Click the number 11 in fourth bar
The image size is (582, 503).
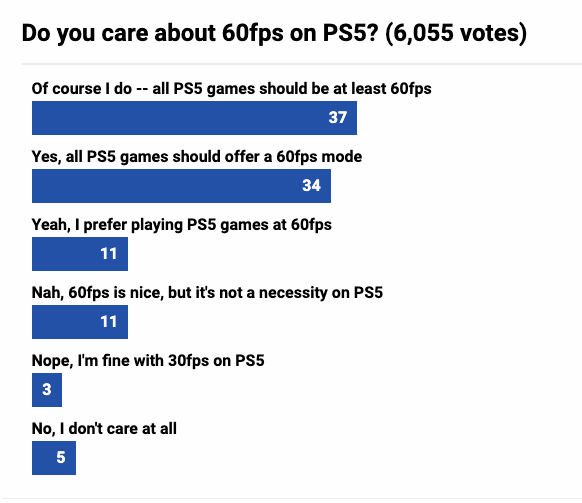pos(109,322)
